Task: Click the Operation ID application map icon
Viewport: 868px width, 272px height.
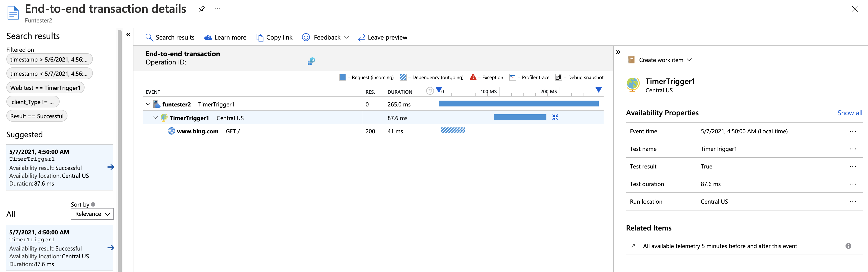Action: [x=311, y=61]
